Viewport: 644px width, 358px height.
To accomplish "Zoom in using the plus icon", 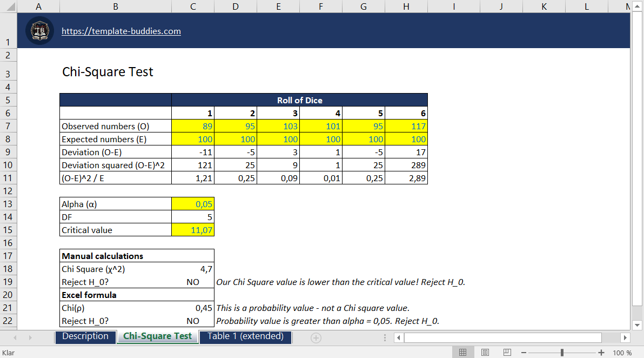I will (601, 352).
